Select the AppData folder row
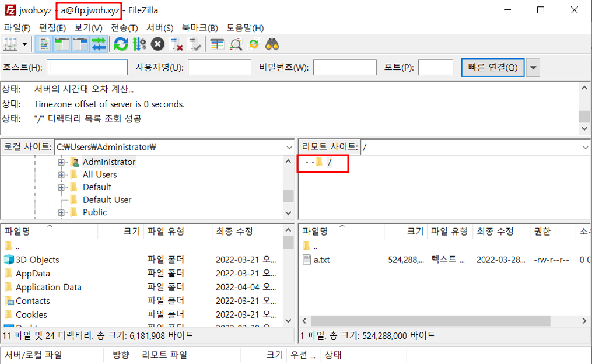Image resolution: width=592 pixels, height=364 pixels. coord(141,274)
